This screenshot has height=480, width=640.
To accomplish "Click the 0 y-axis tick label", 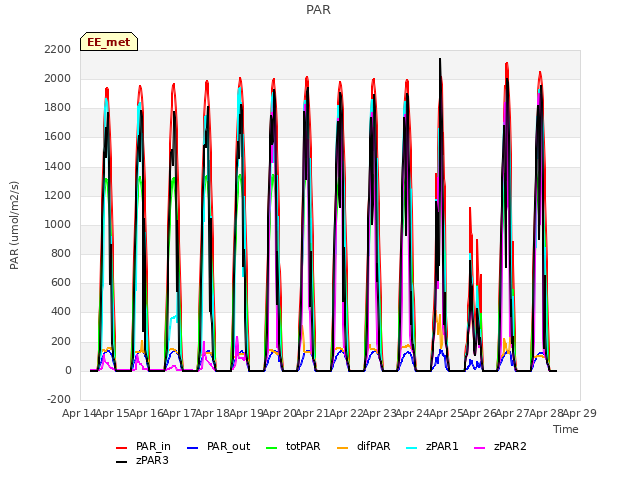I will pos(68,371).
